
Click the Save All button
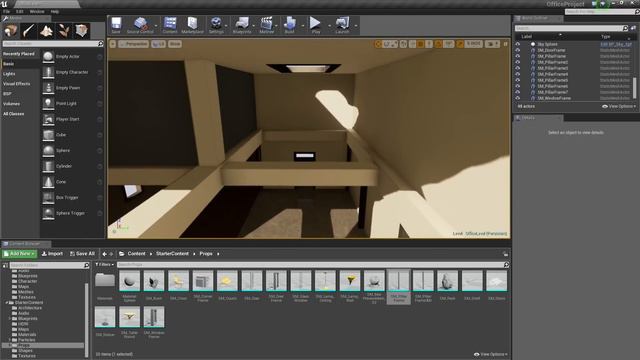(82, 253)
